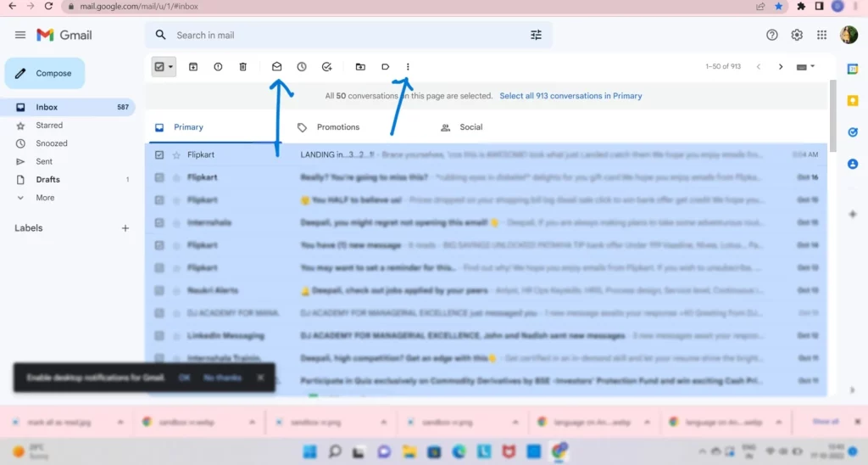Open Windows Start button in taskbar
Screen dimensions: 868x465
click(310, 451)
